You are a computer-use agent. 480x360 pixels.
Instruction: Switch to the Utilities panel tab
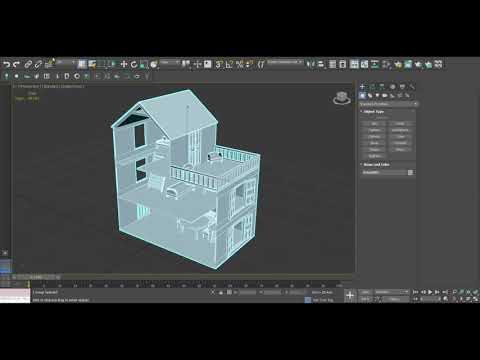pos(412,87)
